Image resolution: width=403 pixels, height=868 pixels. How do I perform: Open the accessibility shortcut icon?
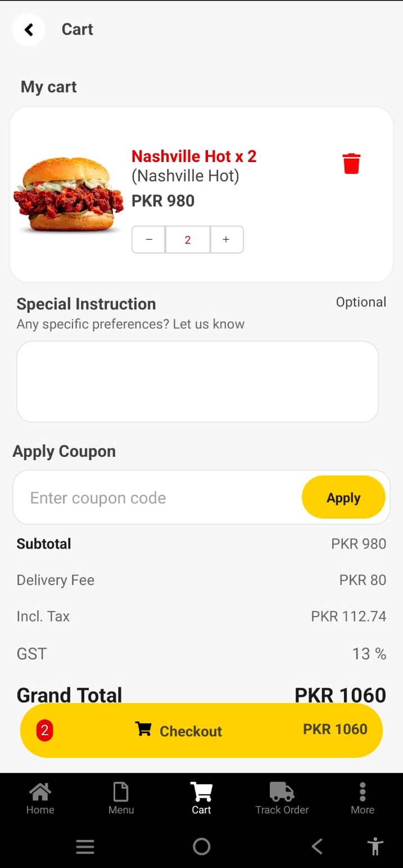point(375,847)
